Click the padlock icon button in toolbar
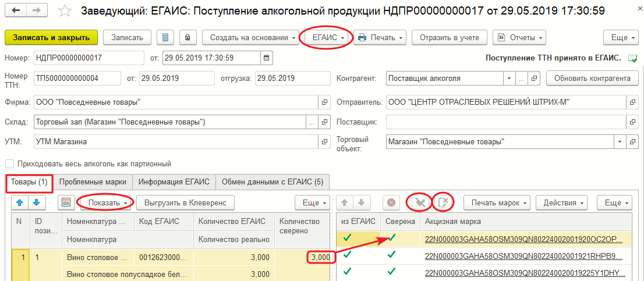The image size is (644, 281). pyautogui.click(x=187, y=38)
